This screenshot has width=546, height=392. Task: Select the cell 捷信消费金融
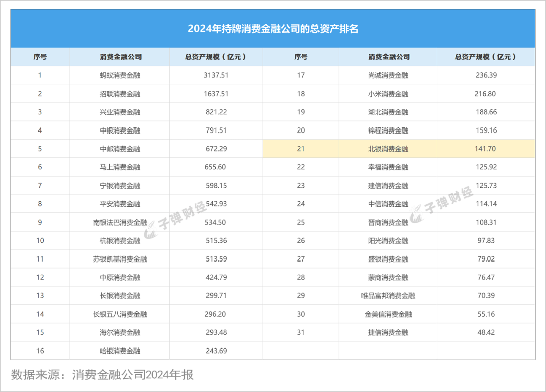point(388,332)
